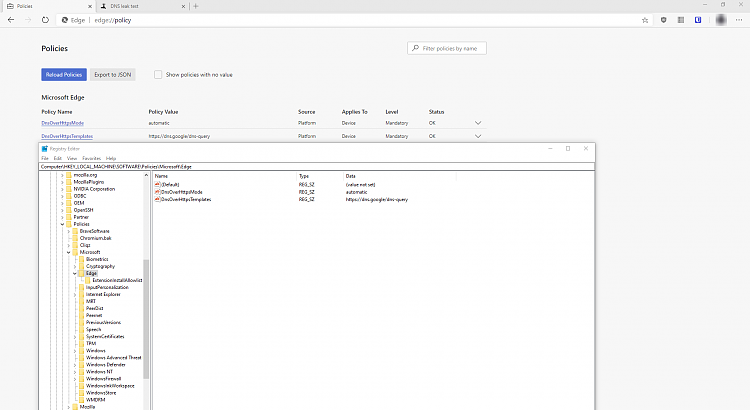The width and height of the screenshot is (750, 410).
Task: Click the https://dns.google/dns-query registry data cell
Action: (x=377, y=199)
